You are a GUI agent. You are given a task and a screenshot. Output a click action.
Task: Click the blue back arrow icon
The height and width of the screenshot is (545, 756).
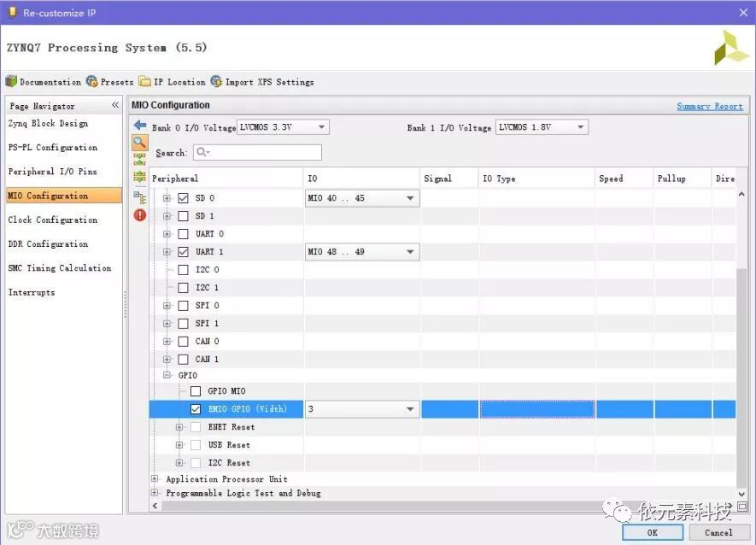point(140,126)
